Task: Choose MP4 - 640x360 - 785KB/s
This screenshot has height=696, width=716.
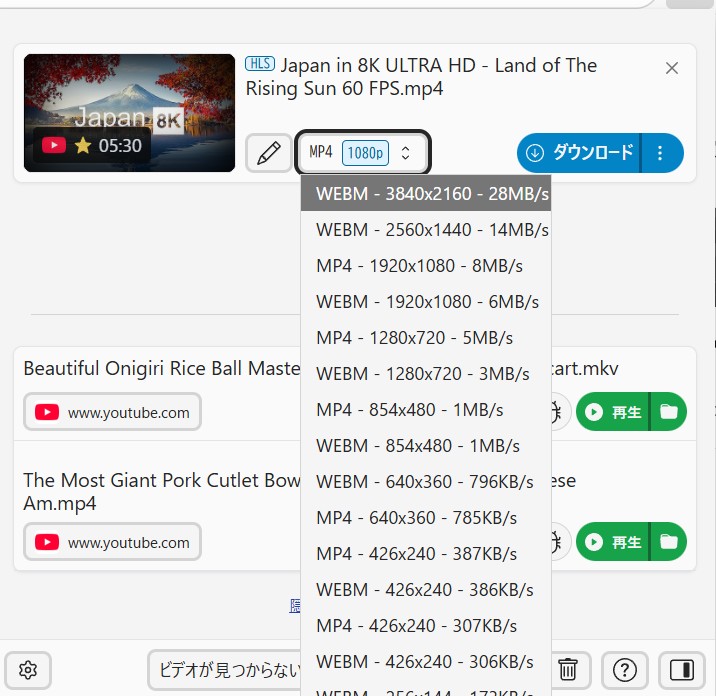Action: click(x=426, y=517)
